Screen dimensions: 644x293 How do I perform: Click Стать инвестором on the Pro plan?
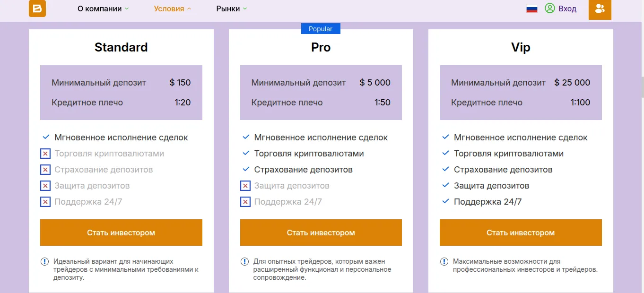click(321, 233)
